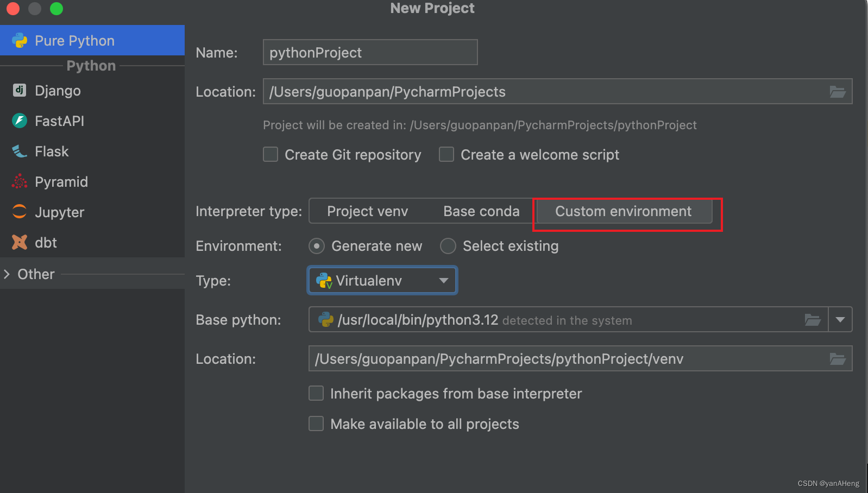Select the Generate new radio button
The height and width of the screenshot is (493, 868).
317,246
